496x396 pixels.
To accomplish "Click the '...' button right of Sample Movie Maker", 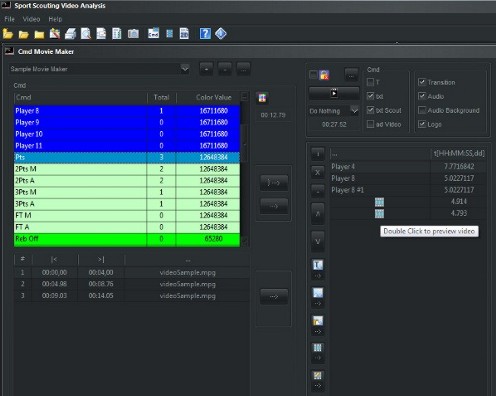I will pos(244,69).
